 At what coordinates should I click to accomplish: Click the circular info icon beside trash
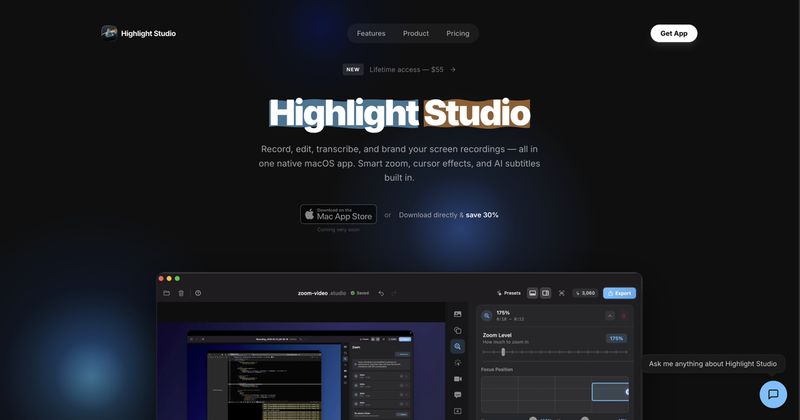198,293
